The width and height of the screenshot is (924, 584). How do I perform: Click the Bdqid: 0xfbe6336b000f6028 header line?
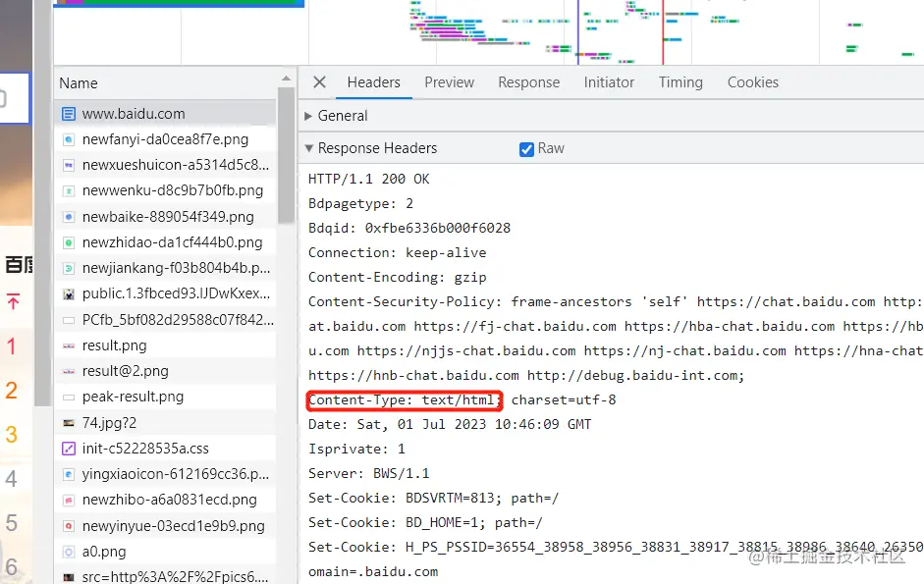[x=409, y=228]
